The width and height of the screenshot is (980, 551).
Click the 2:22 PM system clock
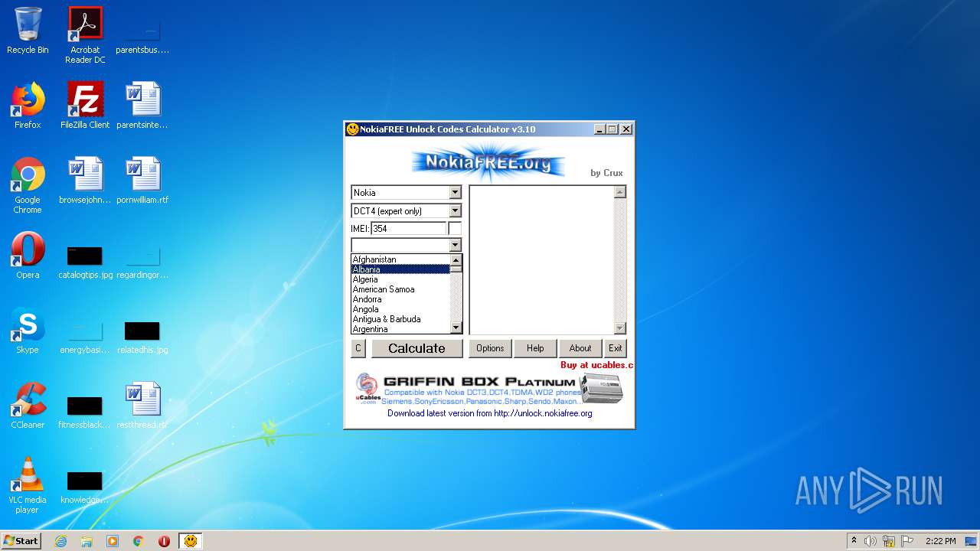940,541
